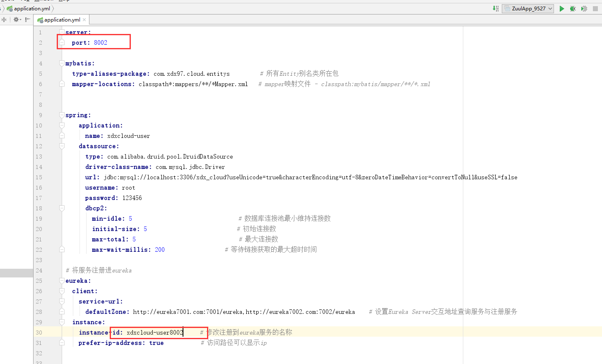Click the classpath*:mappers/**/*Mapper.xml value
This screenshot has width=602, height=364.
(x=193, y=84)
